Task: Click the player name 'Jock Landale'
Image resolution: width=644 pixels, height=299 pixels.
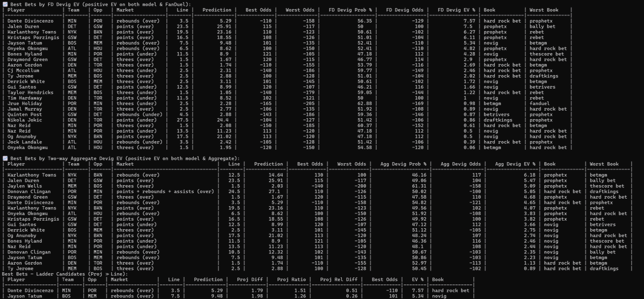Action: click(x=24, y=142)
